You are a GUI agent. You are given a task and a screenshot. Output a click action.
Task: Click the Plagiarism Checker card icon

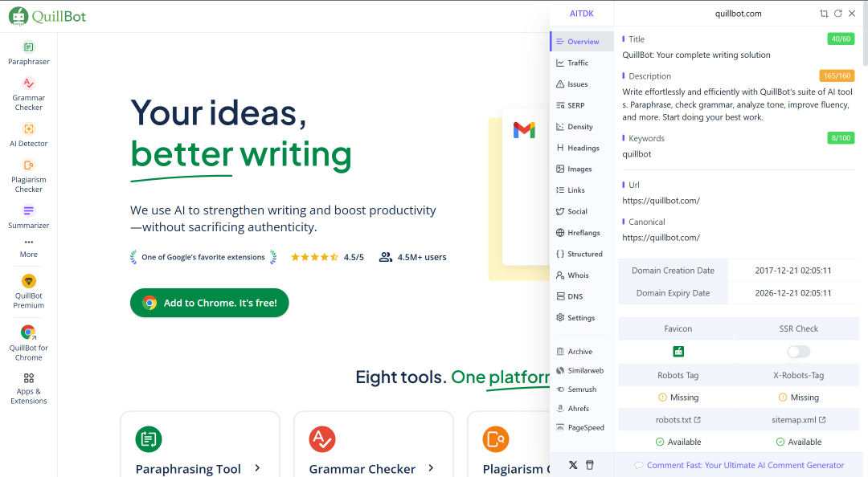point(495,439)
